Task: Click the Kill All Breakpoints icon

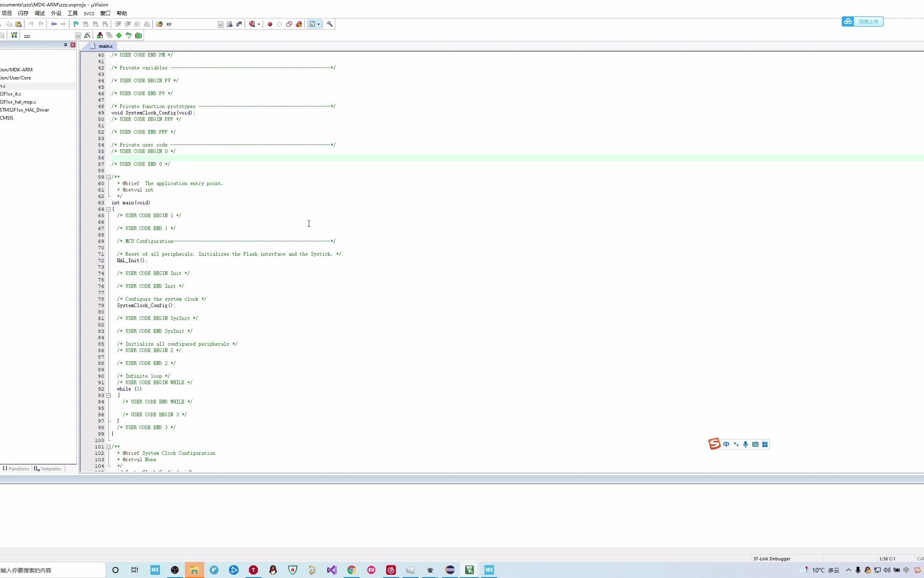Action: [299, 24]
